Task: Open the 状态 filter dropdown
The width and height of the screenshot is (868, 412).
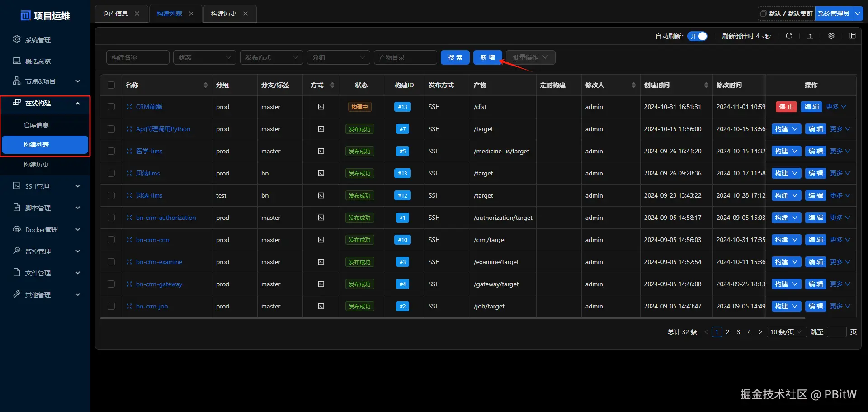Action: click(x=205, y=57)
